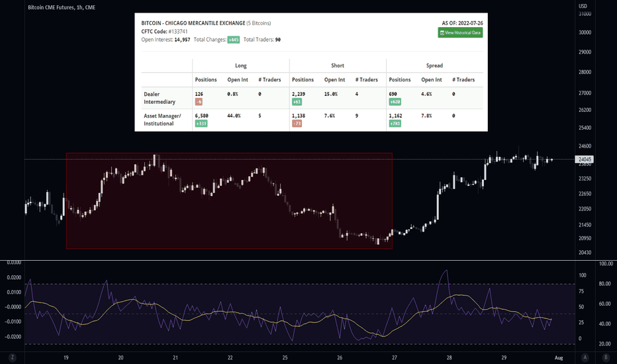
Task: Click the Total Traders value 90
Action: pos(278,40)
